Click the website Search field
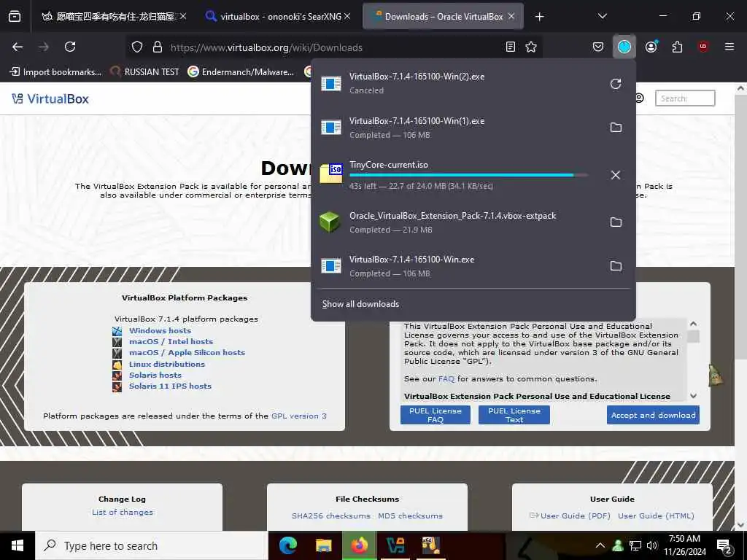 (684, 98)
